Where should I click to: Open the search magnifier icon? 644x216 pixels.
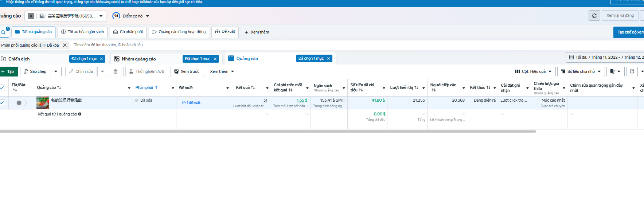3,32
